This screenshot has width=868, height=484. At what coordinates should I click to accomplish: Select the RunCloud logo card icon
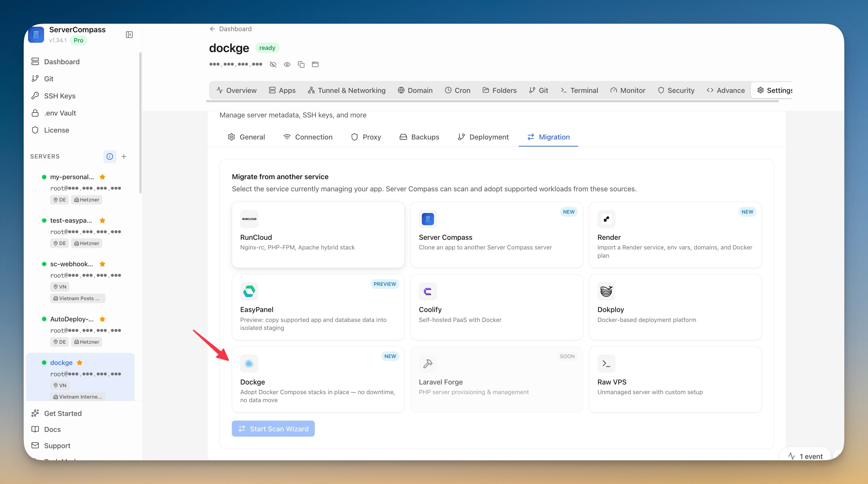point(249,219)
